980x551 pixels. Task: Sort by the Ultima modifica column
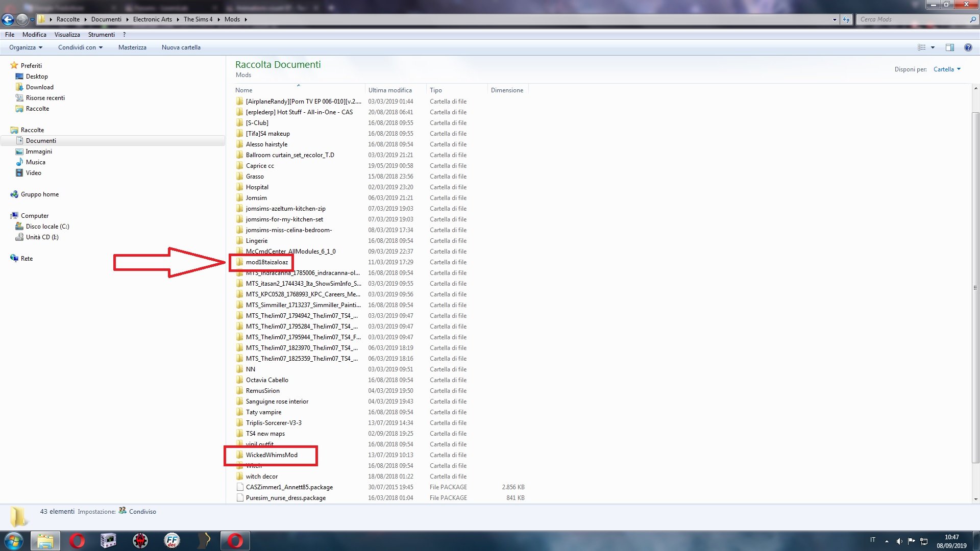coord(396,90)
